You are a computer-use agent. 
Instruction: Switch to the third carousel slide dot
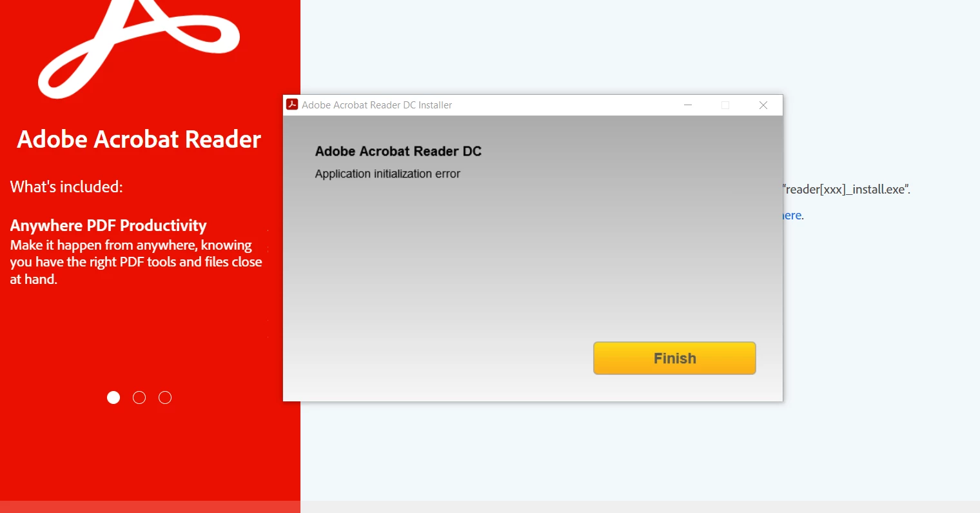165,397
